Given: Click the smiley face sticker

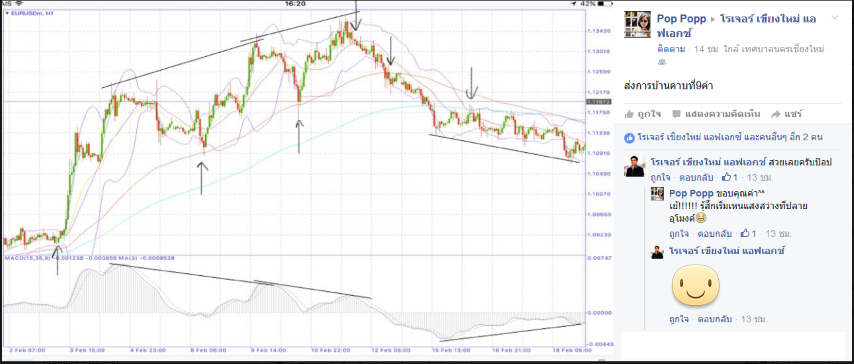Looking at the screenshot, I should pyautogui.click(x=696, y=284).
